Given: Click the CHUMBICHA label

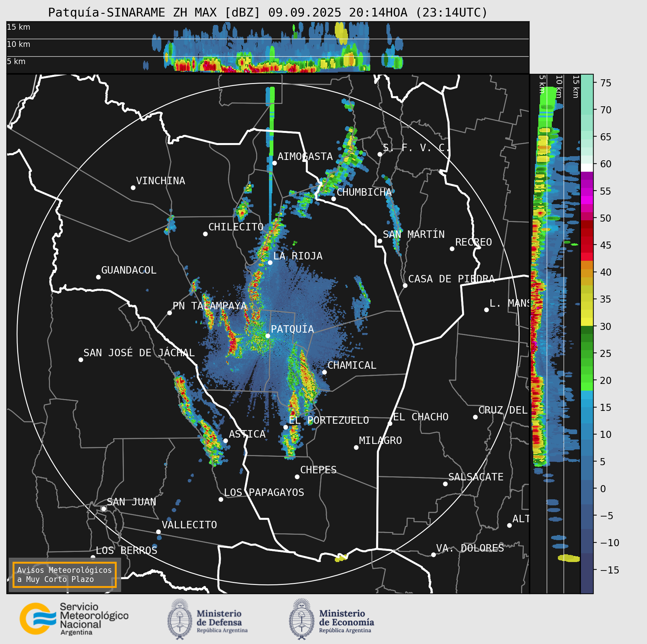Looking at the screenshot, I should [364, 192].
